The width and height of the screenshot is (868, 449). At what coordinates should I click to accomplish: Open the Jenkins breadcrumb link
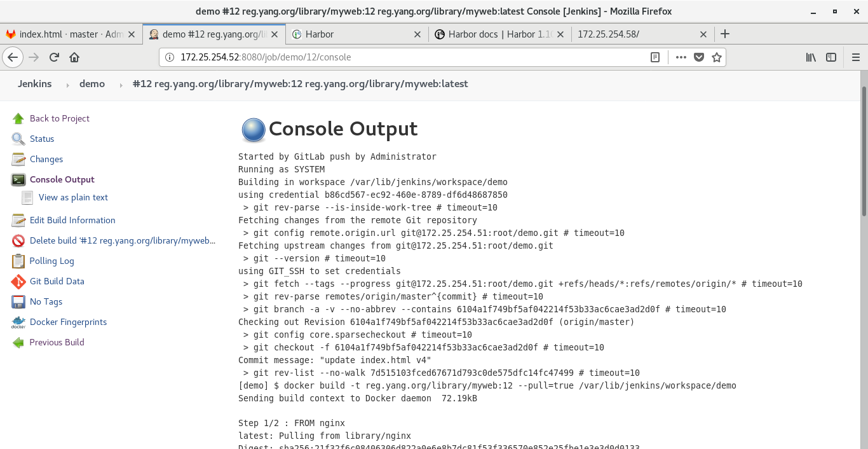pos(34,84)
